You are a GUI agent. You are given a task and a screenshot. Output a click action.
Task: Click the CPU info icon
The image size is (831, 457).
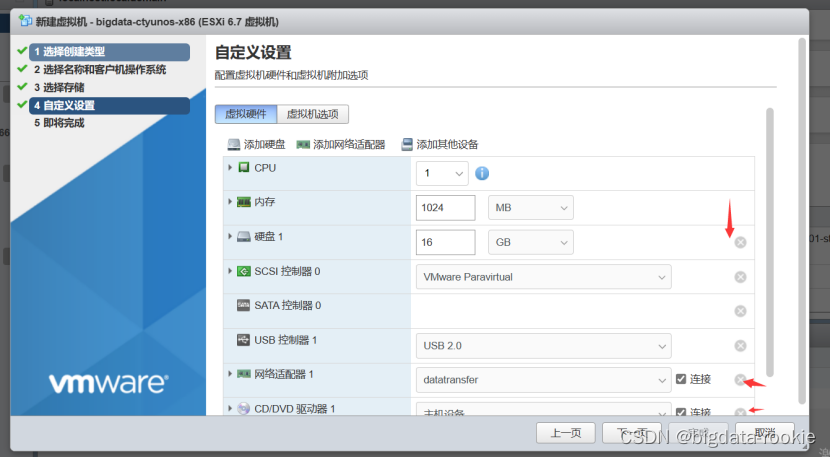pos(482,173)
